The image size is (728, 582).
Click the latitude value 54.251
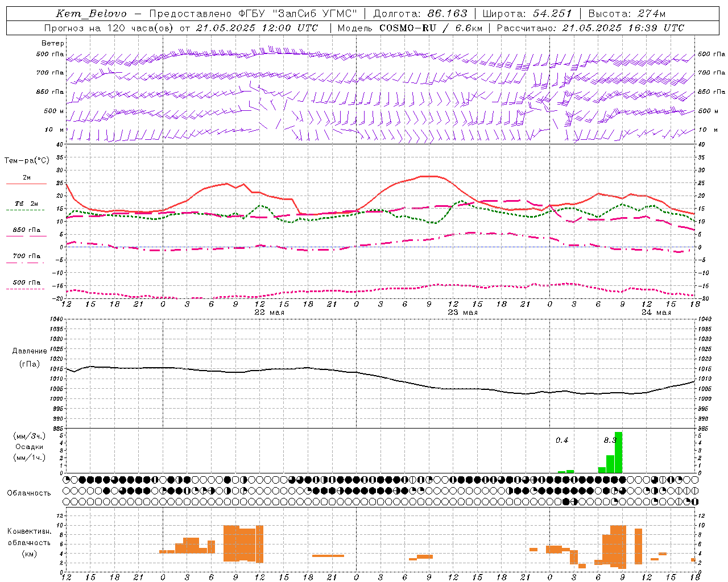(x=552, y=14)
